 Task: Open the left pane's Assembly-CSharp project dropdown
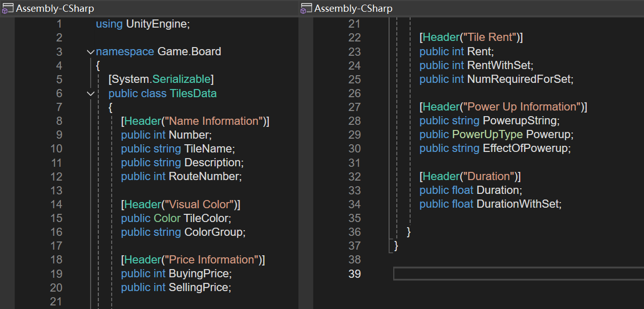[x=55, y=8]
